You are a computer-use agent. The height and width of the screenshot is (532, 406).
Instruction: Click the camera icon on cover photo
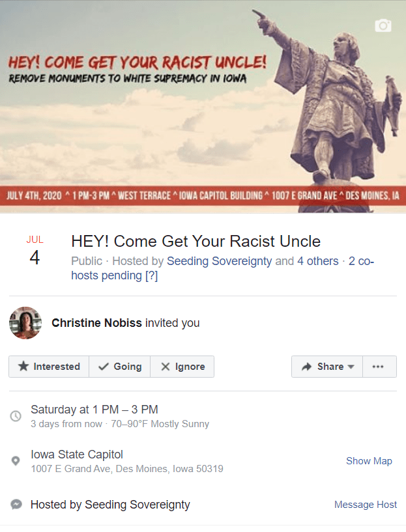pyautogui.click(x=383, y=26)
